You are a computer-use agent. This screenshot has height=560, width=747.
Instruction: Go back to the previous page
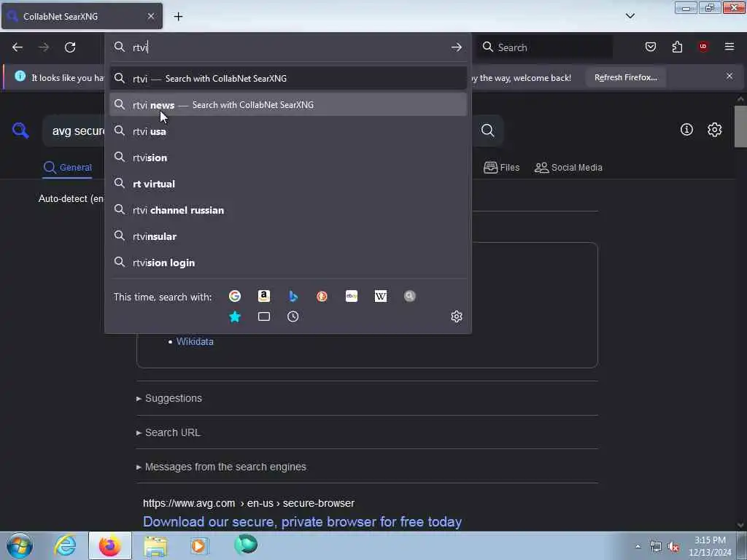(18, 47)
